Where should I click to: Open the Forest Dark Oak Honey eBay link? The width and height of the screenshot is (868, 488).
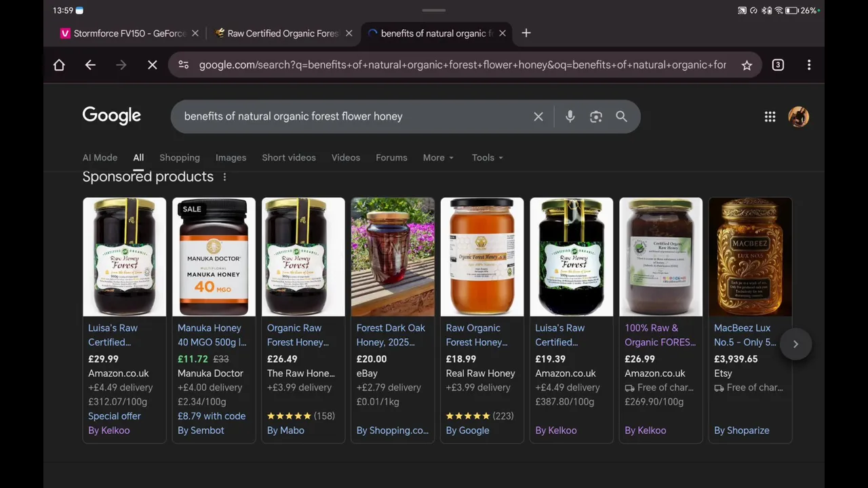pos(391,335)
